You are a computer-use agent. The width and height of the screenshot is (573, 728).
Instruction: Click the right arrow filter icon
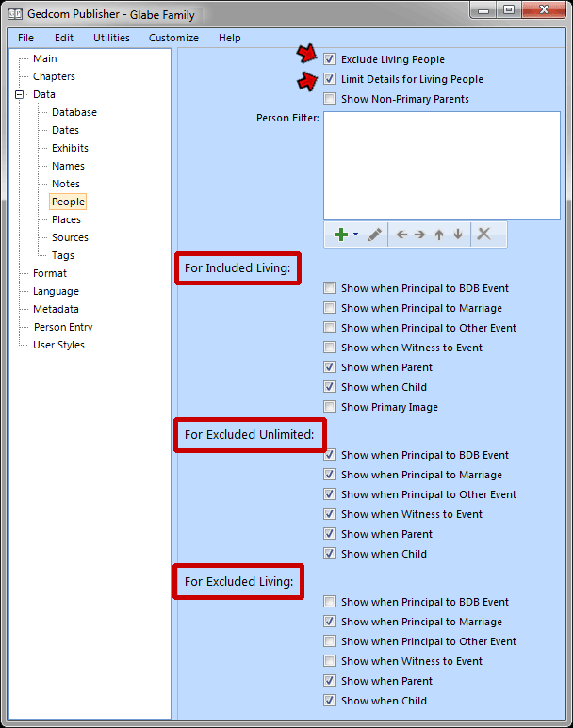click(x=419, y=235)
